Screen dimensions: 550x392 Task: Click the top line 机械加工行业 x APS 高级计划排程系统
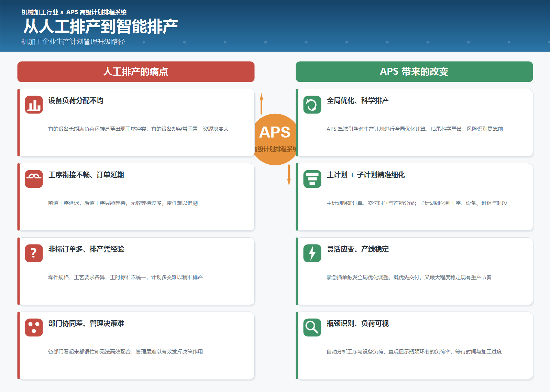click(x=74, y=12)
